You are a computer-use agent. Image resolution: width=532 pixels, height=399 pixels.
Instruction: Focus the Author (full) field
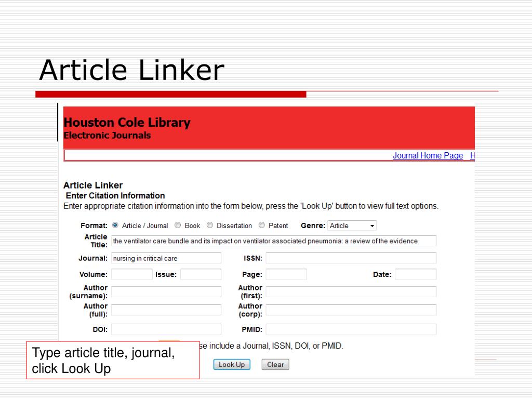point(166,310)
